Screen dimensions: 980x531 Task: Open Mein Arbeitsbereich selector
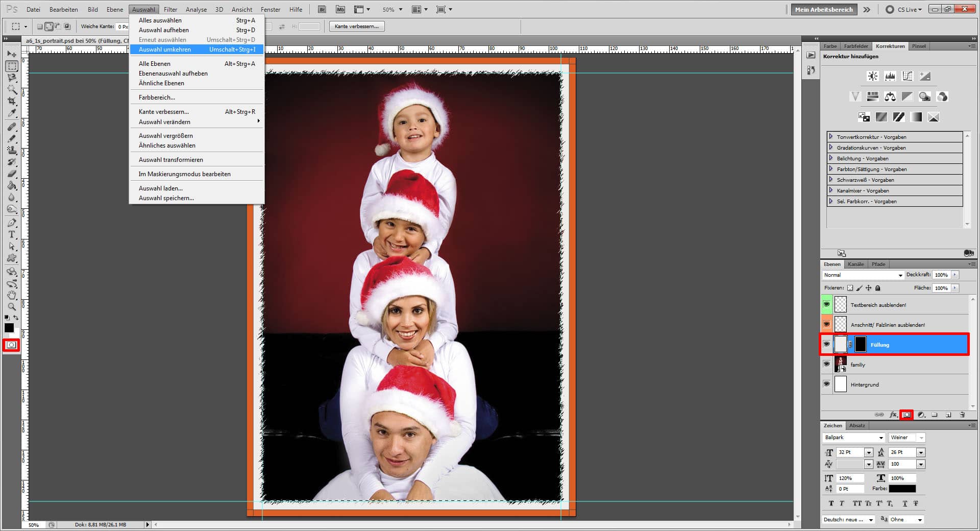[823, 9]
